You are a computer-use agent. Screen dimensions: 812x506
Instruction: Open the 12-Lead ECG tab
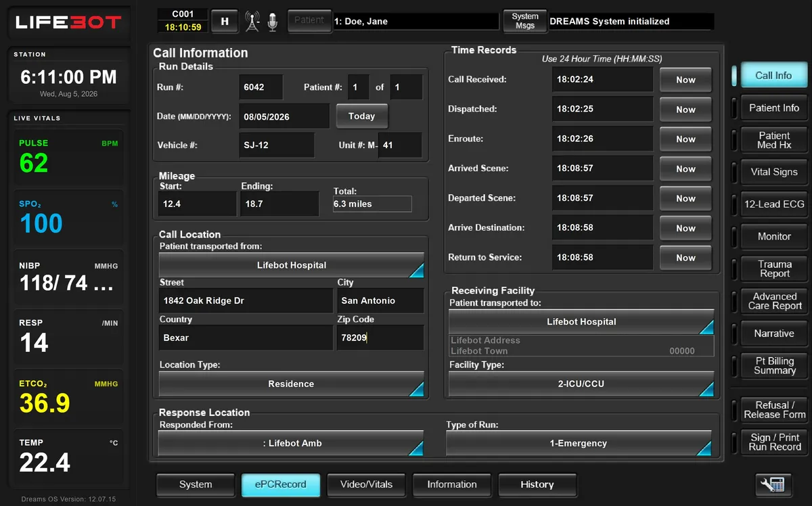(x=774, y=204)
